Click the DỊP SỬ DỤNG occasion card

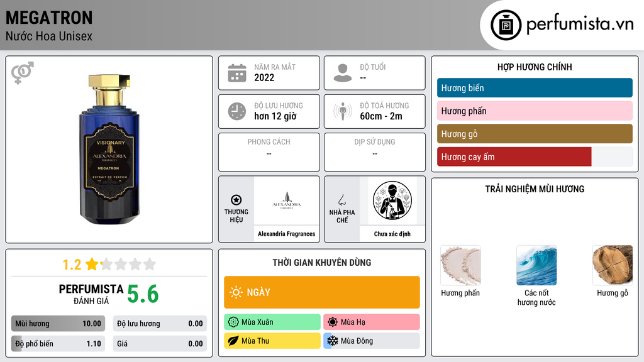pos(375,152)
